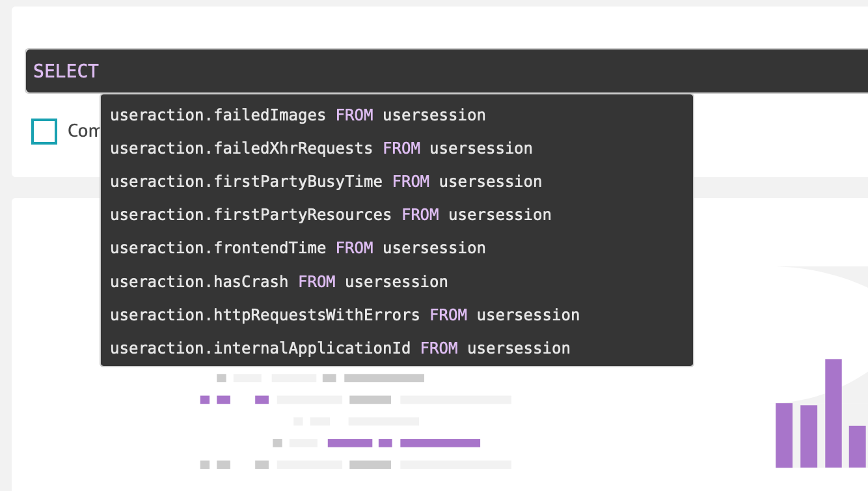Click the first small purple placeholder square
The image size is (868, 491).
(x=204, y=400)
